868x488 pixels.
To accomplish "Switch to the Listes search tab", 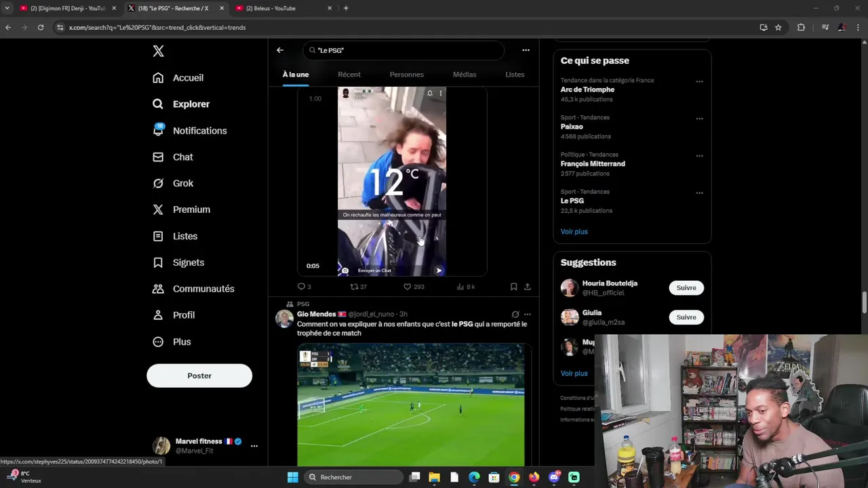I will 515,75.
